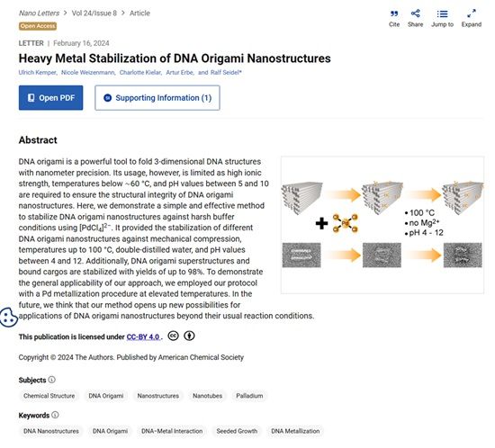Screen dimensions: 495x448
Task: Show Keywords info tooltip icon
Action: pyautogui.click(x=55, y=415)
